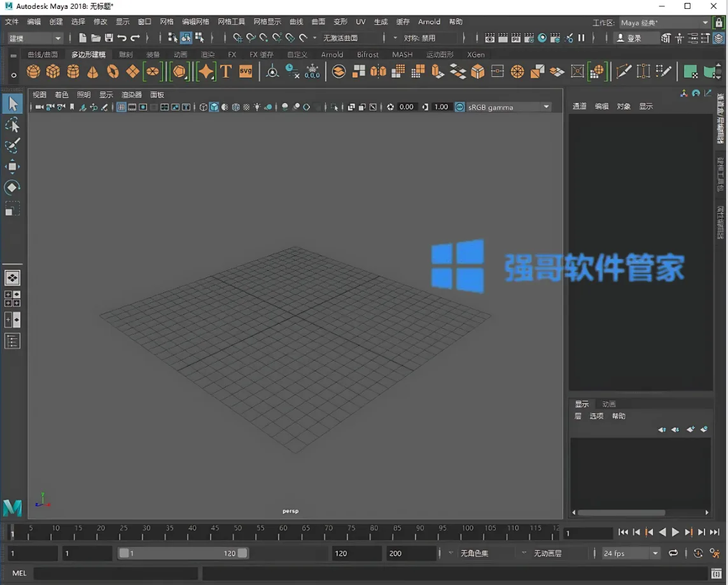Go to start of playback range
The height and width of the screenshot is (585, 728).
pyautogui.click(x=623, y=532)
